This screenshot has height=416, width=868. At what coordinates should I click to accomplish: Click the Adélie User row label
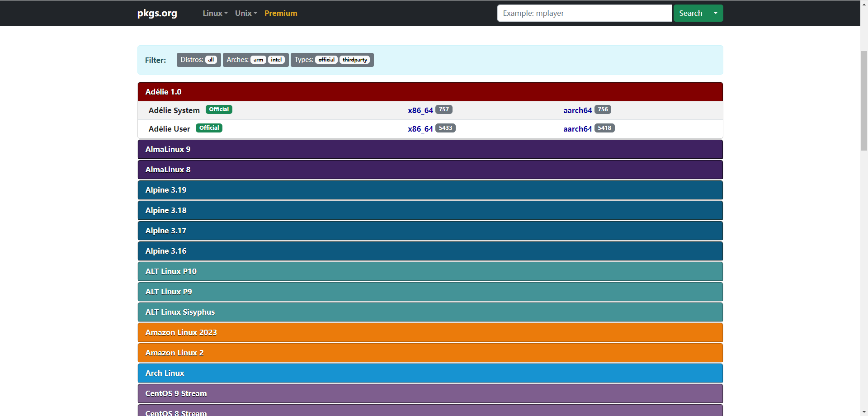[169, 129]
